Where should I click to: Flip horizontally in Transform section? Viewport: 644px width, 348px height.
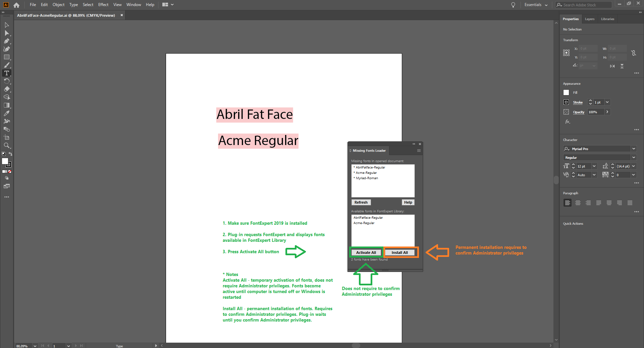[x=612, y=66]
